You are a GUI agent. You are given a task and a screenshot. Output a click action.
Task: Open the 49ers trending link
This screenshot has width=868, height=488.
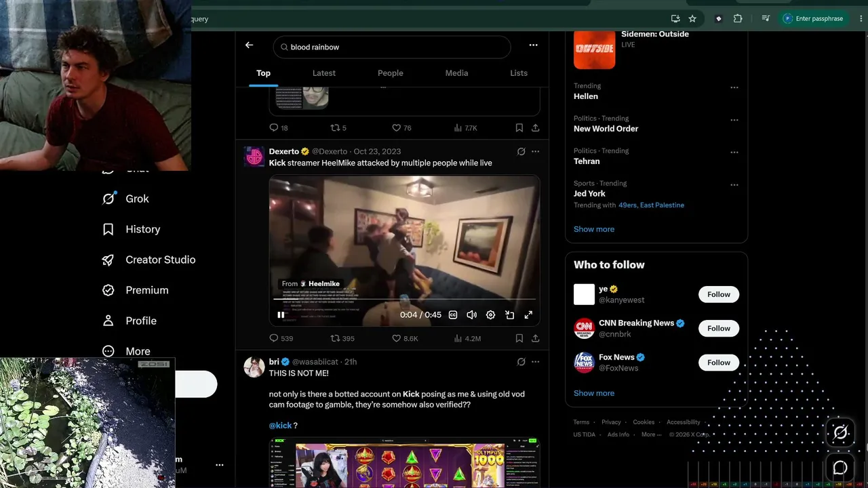pyautogui.click(x=627, y=205)
